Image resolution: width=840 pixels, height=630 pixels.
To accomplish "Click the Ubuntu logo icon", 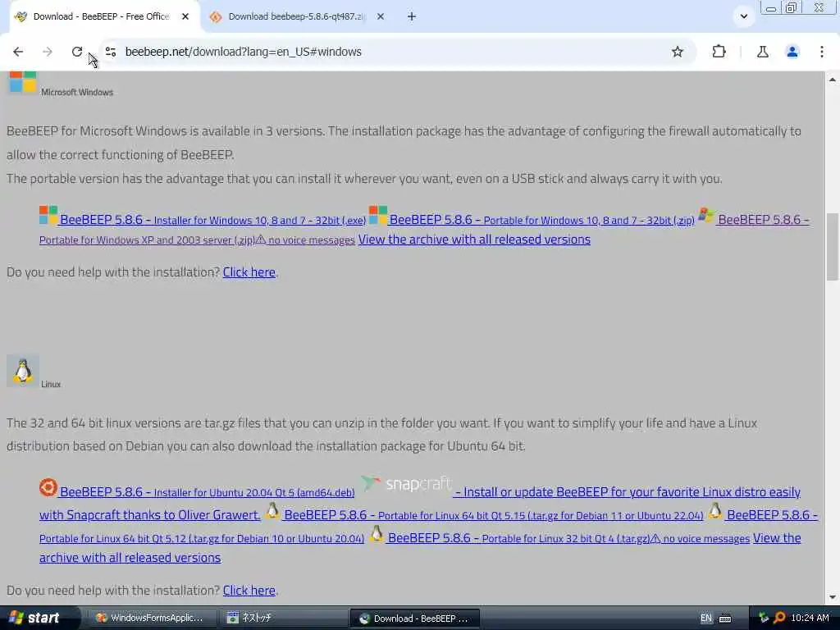I will (x=48, y=487).
